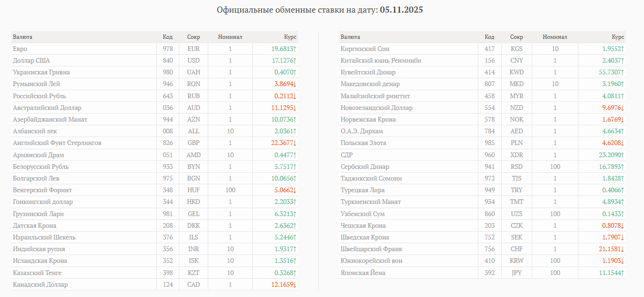Click the down arrow next to GBP rate 22.3677

pos(295,143)
